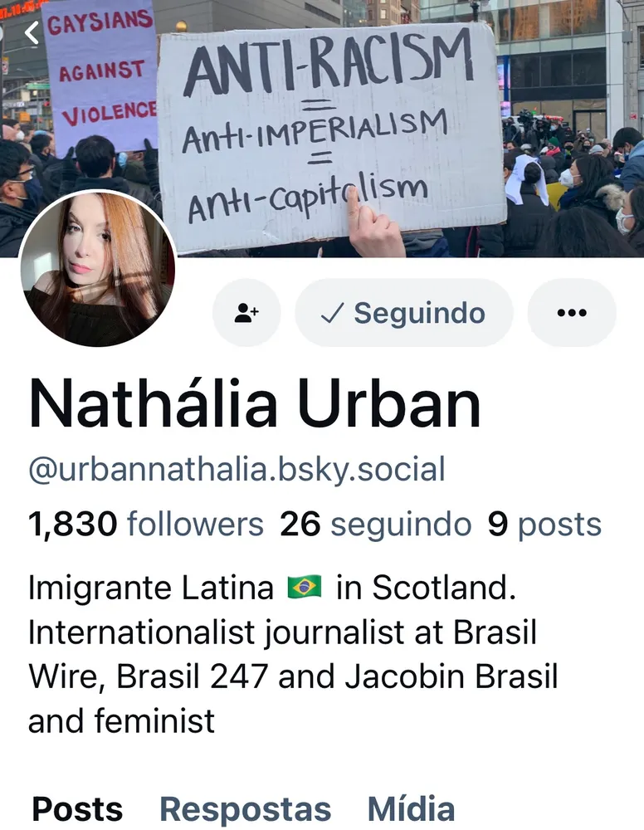The width and height of the screenshot is (644, 830).
Task: Go back using the arrow icon
Action: 32,33
